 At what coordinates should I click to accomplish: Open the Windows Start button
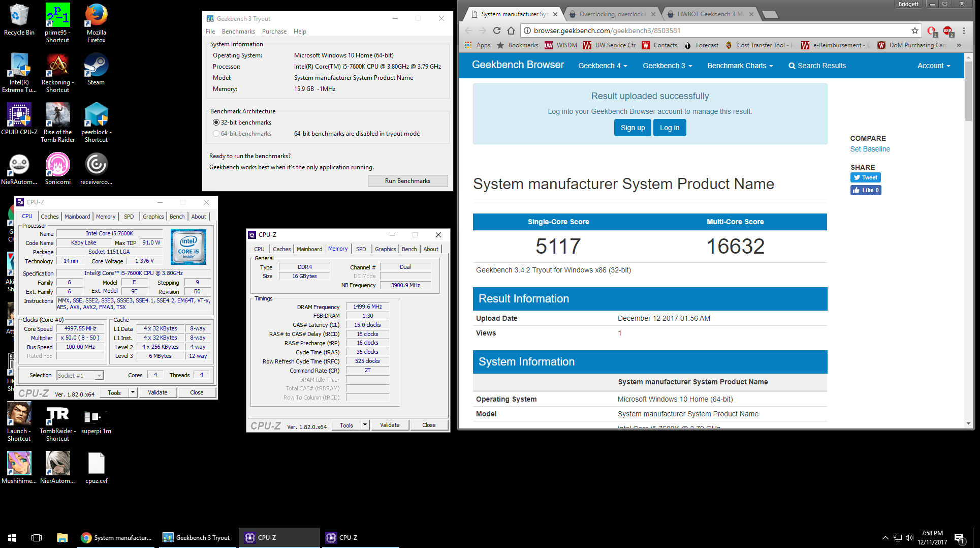(x=12, y=537)
